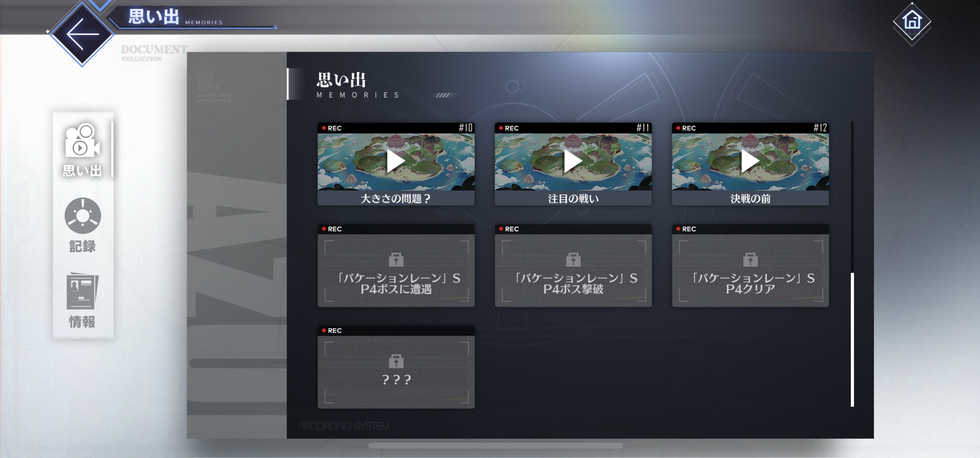
Task: Play memory #10 大きさの問題？
Action: point(396,161)
